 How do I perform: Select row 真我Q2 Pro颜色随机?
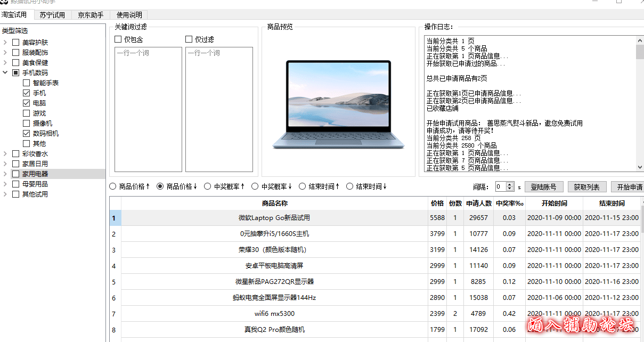(x=375, y=330)
